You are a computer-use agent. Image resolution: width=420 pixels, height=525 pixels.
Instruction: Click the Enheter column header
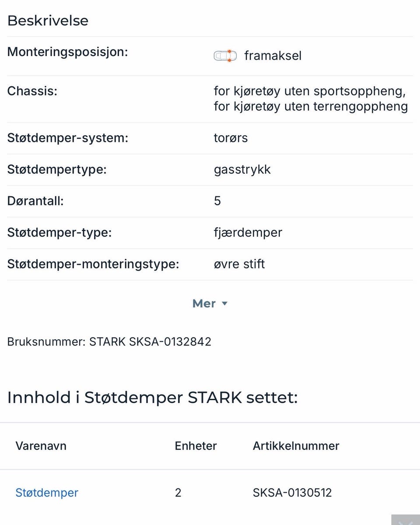tap(196, 446)
